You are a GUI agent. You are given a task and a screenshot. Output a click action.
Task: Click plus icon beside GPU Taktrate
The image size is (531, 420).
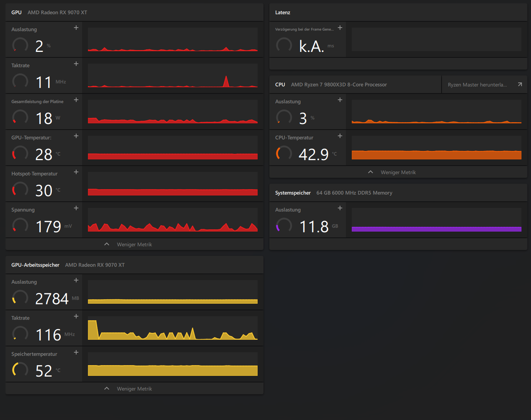point(76,64)
